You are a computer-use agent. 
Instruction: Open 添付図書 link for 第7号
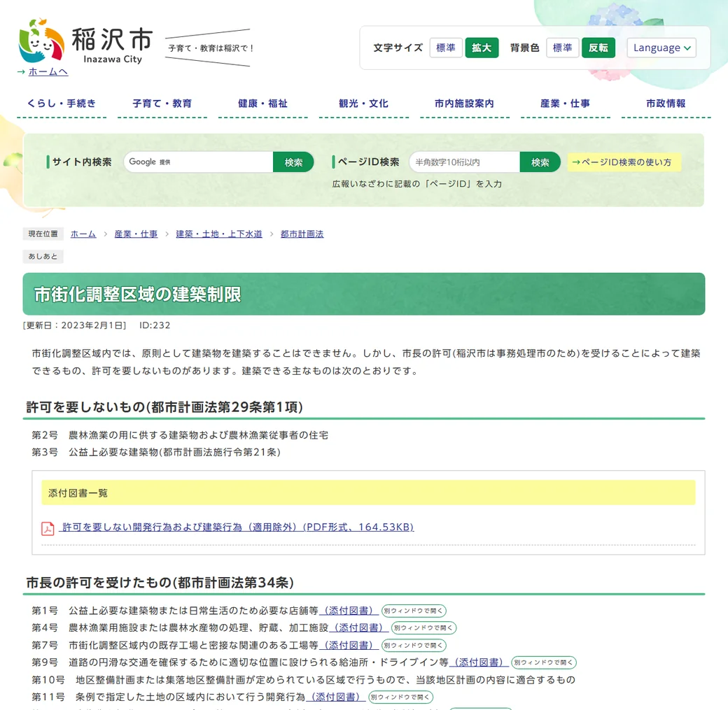(349, 645)
